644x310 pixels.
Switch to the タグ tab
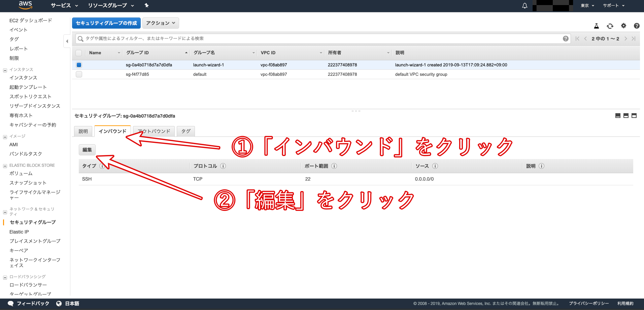tap(186, 131)
